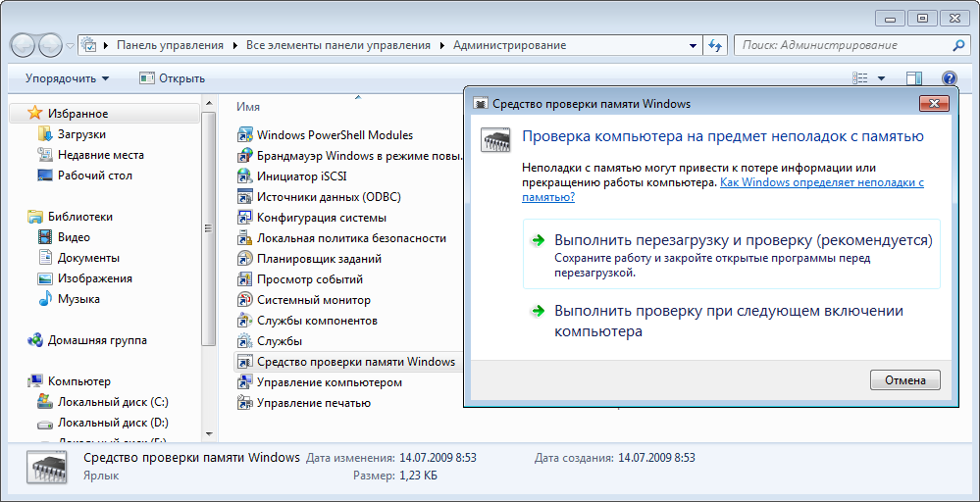Click the search magnifier icon
Screen dimensions: 980x502
[958, 45]
